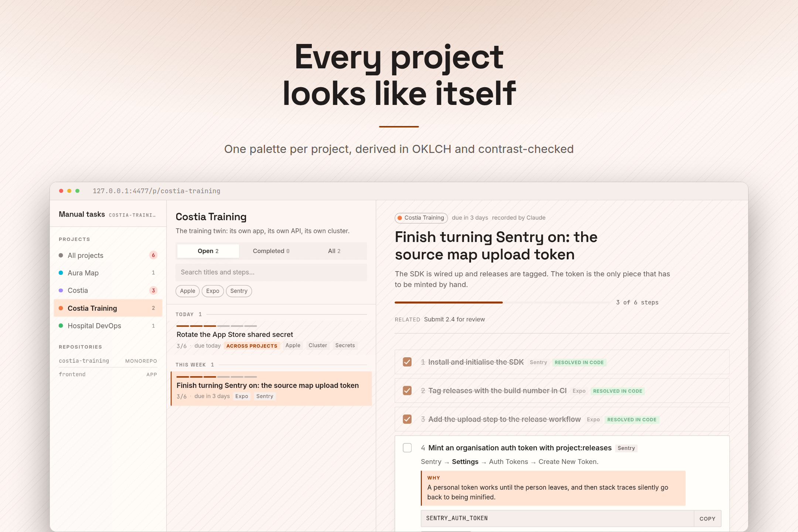Filter by the Sentry tag chip
Viewport: 798px width, 532px height.
pos(239,291)
